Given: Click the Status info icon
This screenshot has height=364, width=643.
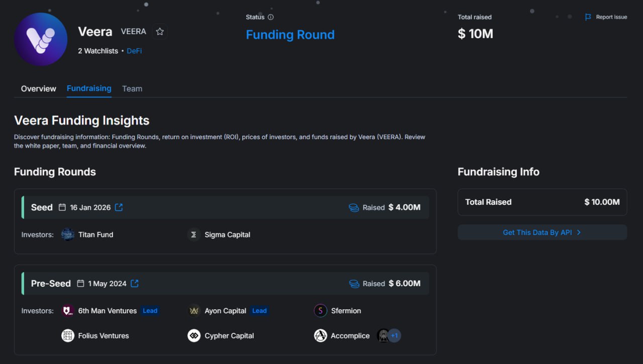Looking at the screenshot, I should click(271, 17).
